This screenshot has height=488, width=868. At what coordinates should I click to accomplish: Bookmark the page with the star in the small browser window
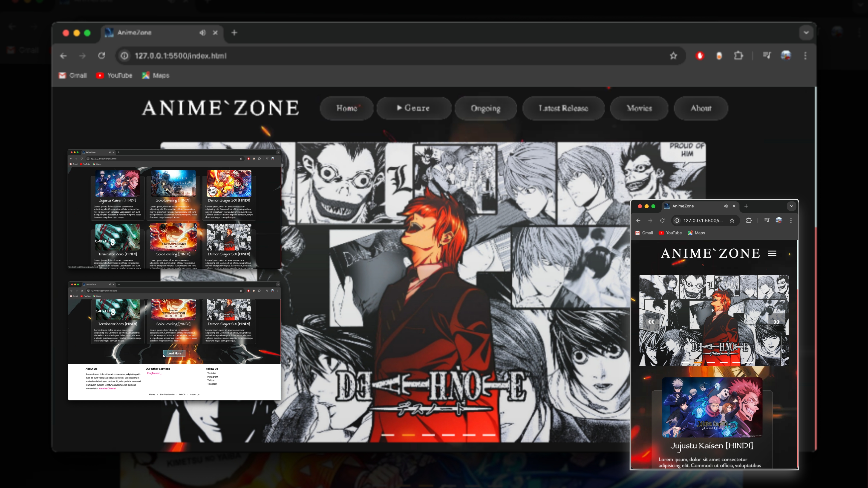[732, 221]
